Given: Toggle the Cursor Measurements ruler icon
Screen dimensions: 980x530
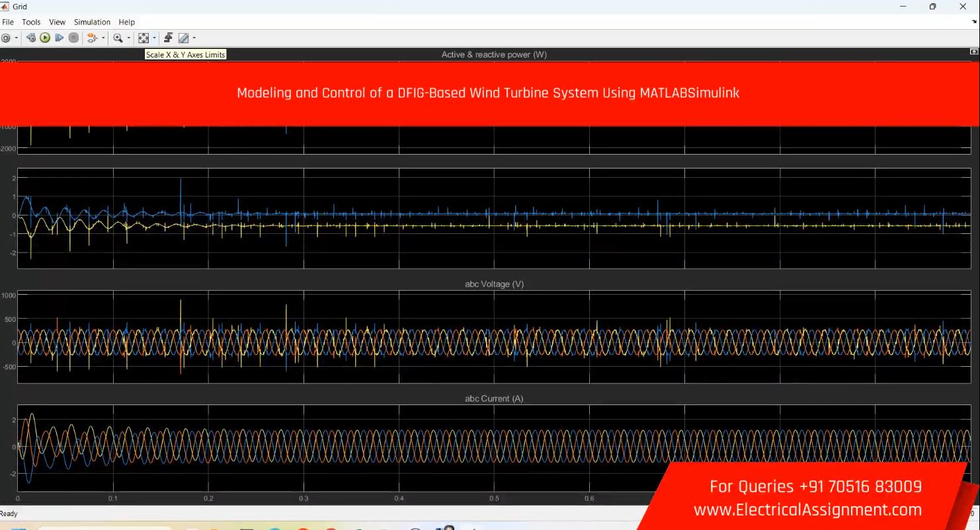Looking at the screenshot, I should tap(183, 38).
